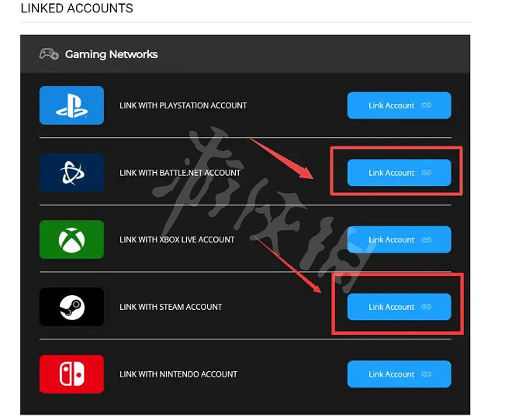Click the Link With Steam Account label
Viewport: 529px width, 420px height.
click(171, 307)
